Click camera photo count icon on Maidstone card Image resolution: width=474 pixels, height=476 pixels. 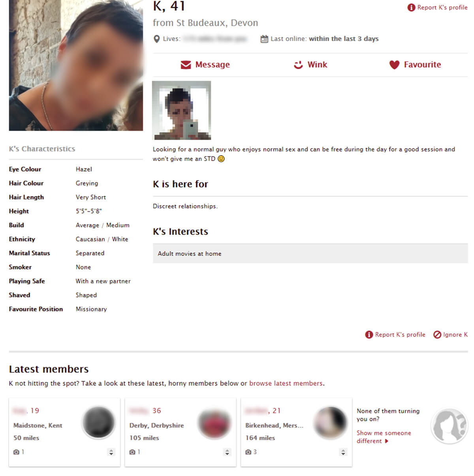[16, 452]
